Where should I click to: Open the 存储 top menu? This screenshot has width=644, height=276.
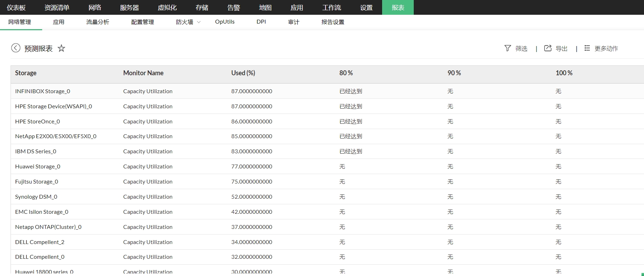coord(202,7)
